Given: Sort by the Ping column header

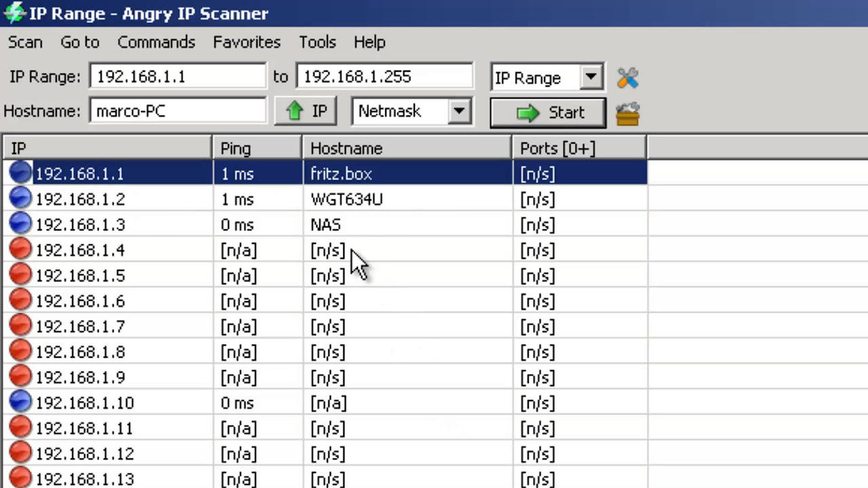Looking at the screenshot, I should [257, 148].
